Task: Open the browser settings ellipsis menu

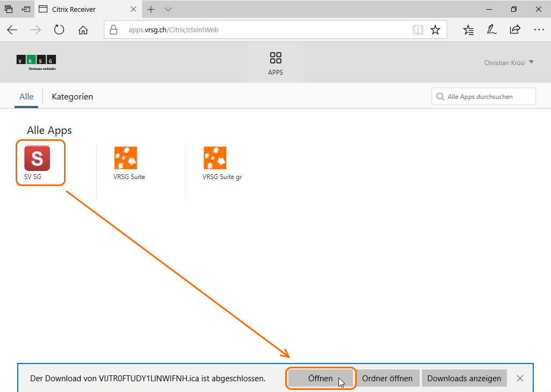Action: coord(539,30)
